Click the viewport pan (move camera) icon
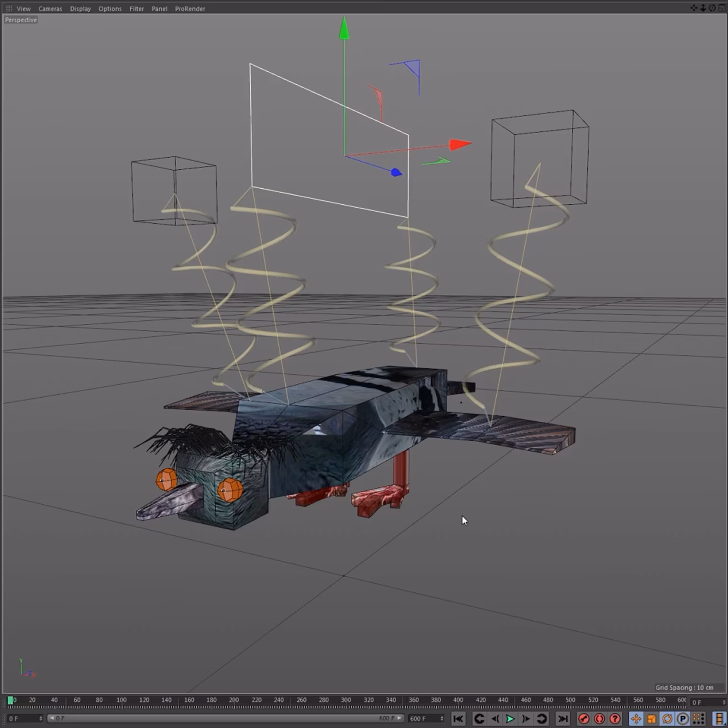 (694, 8)
